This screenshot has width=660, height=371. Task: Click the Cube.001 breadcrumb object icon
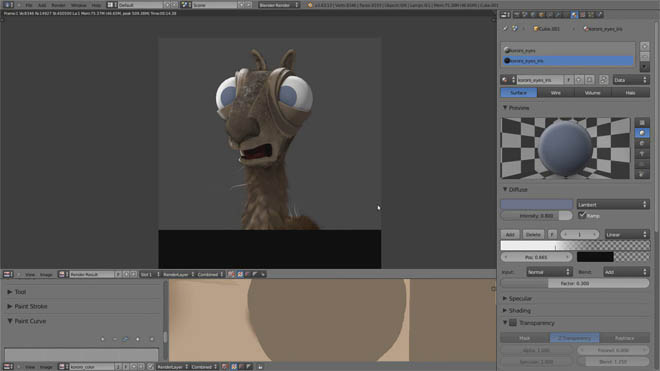coord(536,29)
